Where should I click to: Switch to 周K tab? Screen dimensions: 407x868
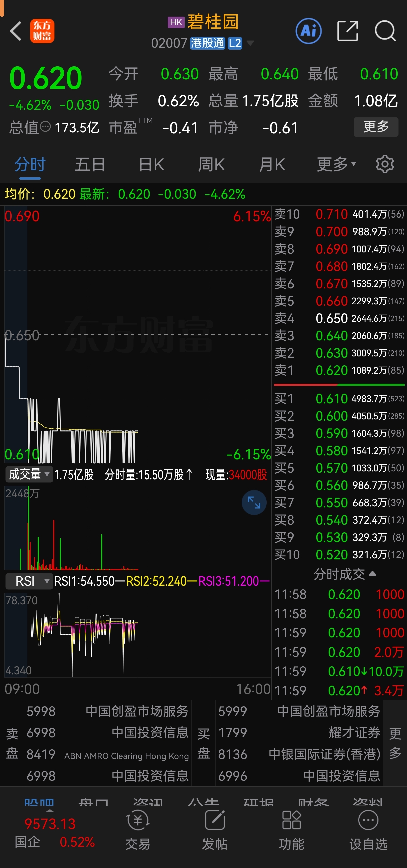211,165
